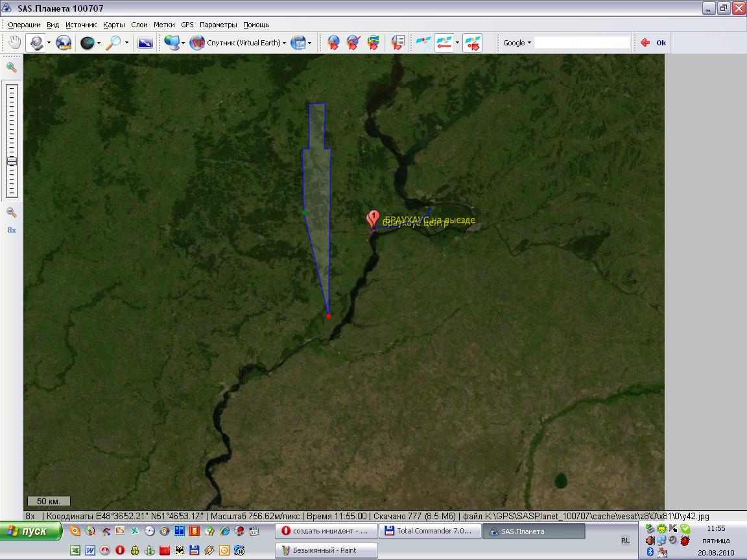The height and width of the screenshot is (560, 747).
Task: Open the Параметры menu
Action: (x=218, y=25)
